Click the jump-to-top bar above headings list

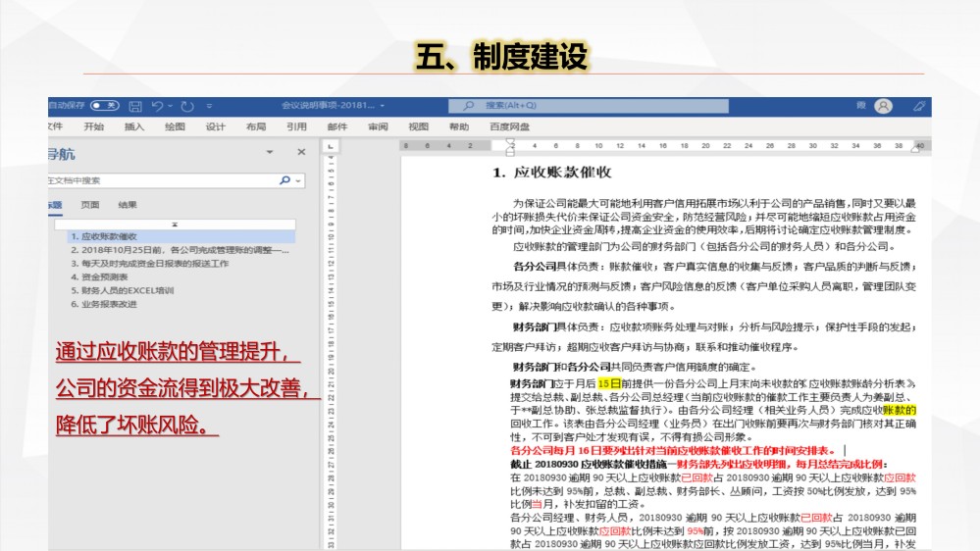[x=175, y=225]
